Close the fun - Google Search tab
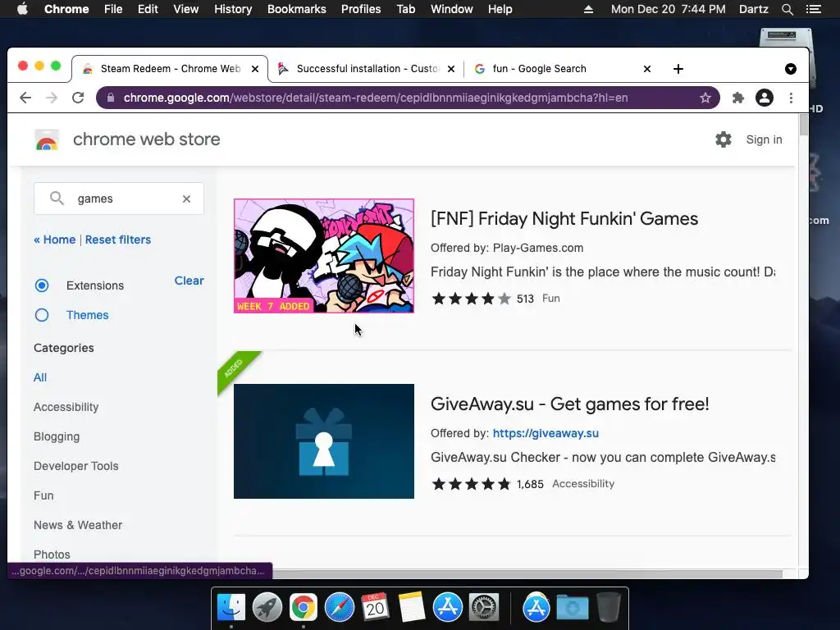The width and height of the screenshot is (840, 630). tap(647, 69)
